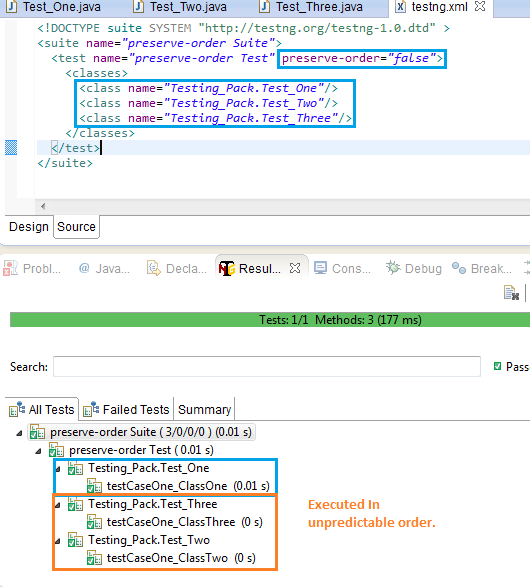This screenshot has height=587, width=530.
Task: Click the Problems view icon
Action: [10, 268]
